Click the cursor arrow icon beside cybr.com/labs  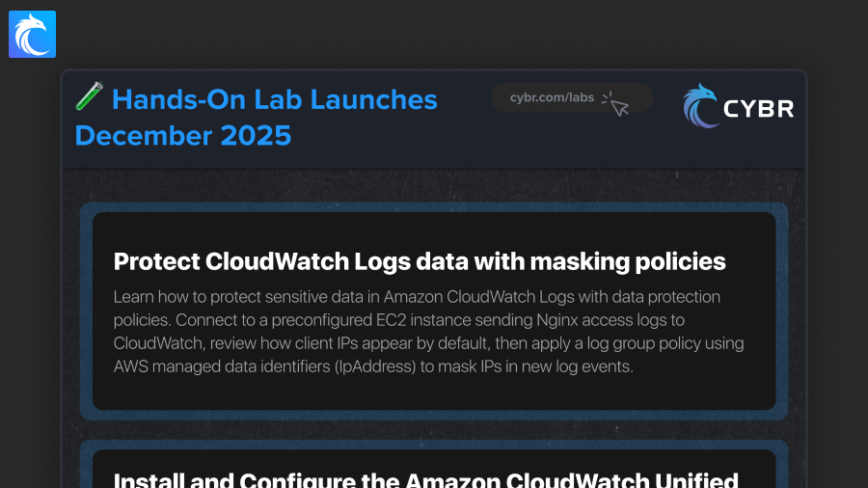tap(615, 103)
